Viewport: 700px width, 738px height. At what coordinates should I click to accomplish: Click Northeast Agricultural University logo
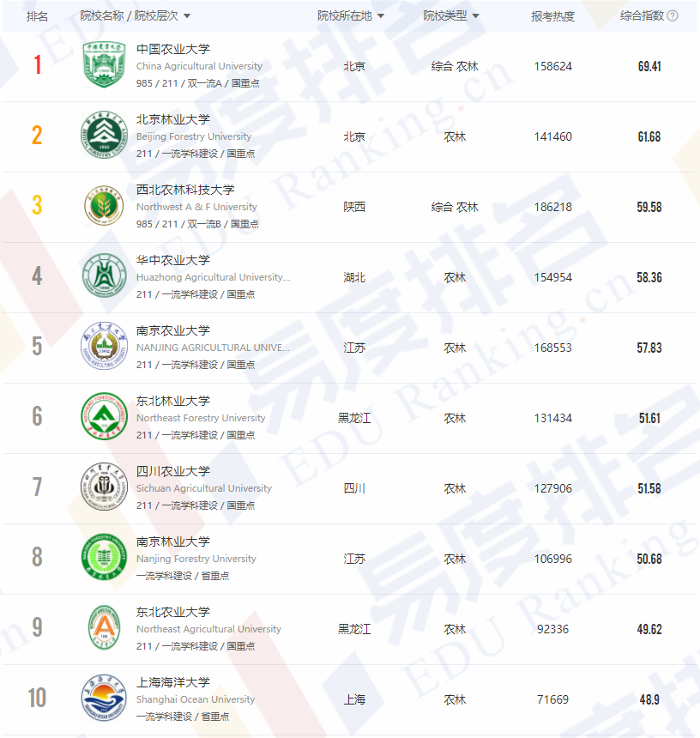click(103, 628)
